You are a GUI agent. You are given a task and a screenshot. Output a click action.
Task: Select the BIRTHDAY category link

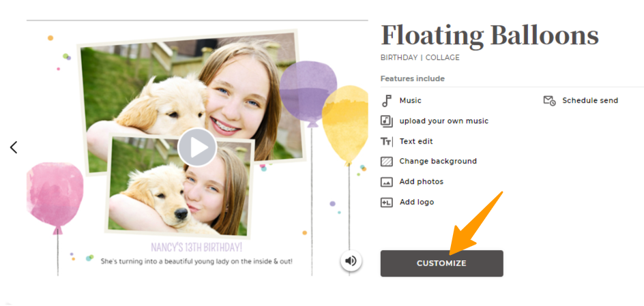click(399, 58)
